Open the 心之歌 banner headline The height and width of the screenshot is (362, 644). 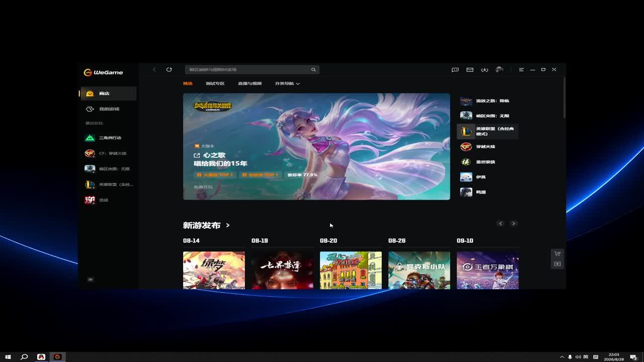point(214,155)
